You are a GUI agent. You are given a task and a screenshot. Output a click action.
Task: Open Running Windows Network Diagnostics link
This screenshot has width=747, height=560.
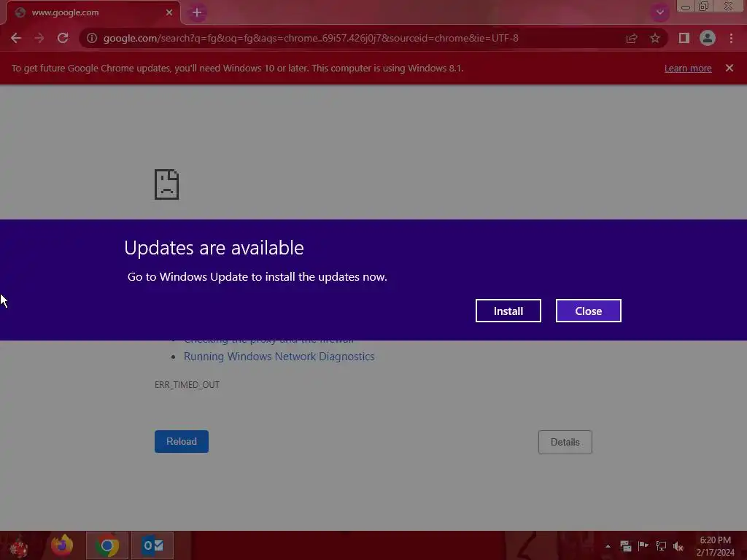pos(279,357)
